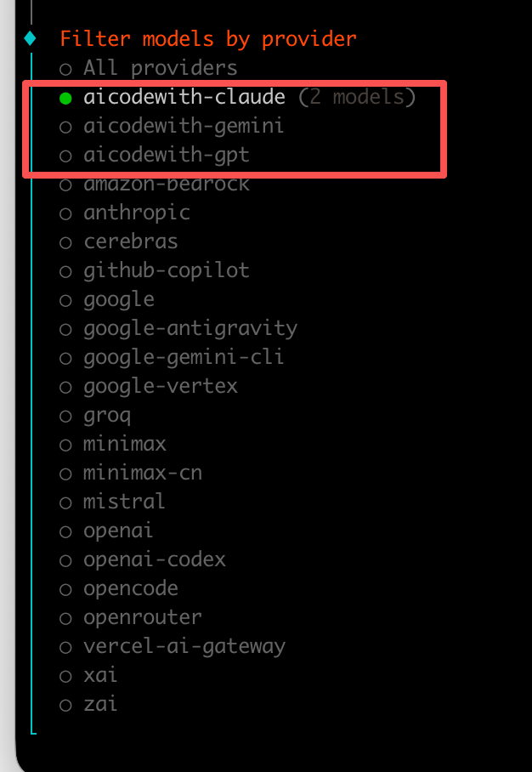Choose the aicodewith-claude provider
This screenshot has height=772, width=532.
point(184,97)
